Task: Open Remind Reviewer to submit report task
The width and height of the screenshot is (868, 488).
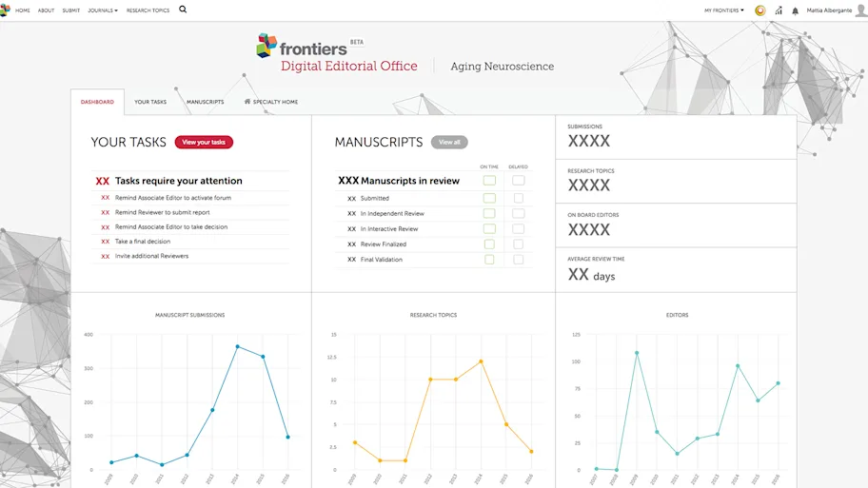Action: (x=163, y=212)
